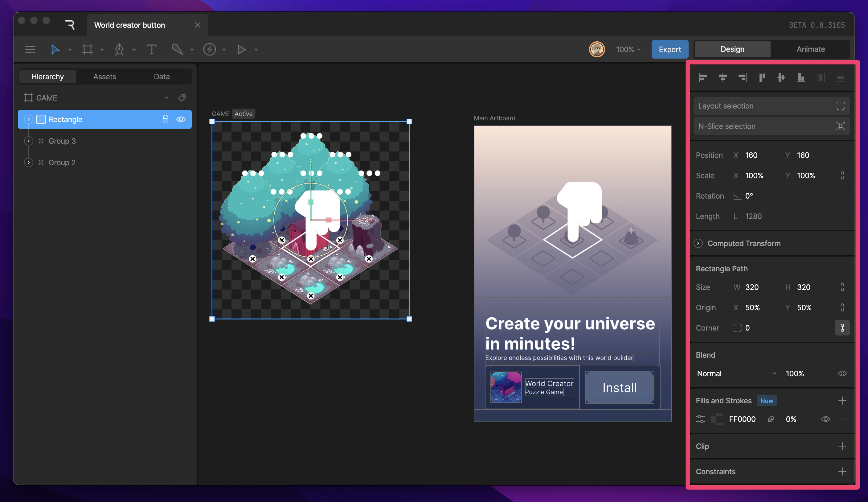This screenshot has height=502, width=868.
Task: Expand Group 3 in the hierarchy
Action: click(x=29, y=141)
